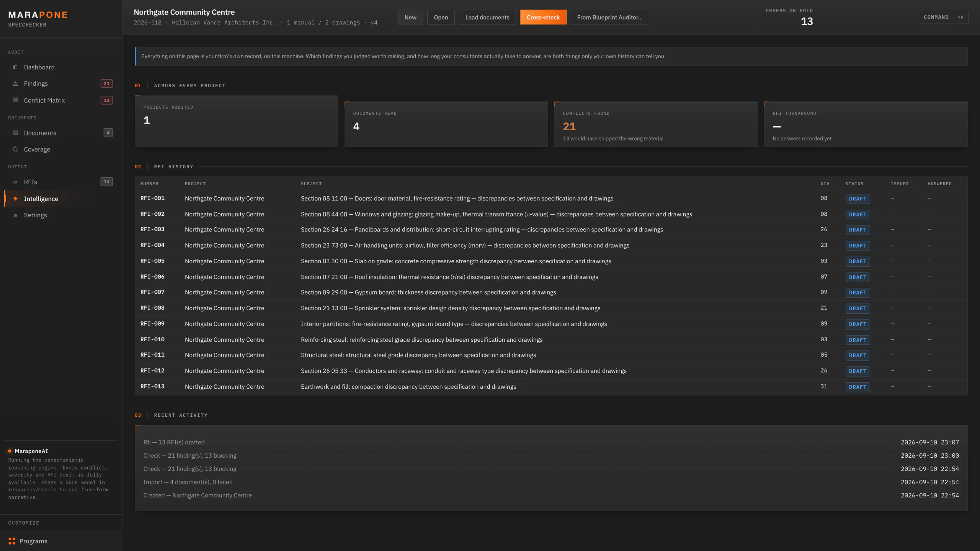Image resolution: width=980 pixels, height=551 pixels.
Task: Open the DRAFT status badge for RFI-006
Action: point(857,277)
